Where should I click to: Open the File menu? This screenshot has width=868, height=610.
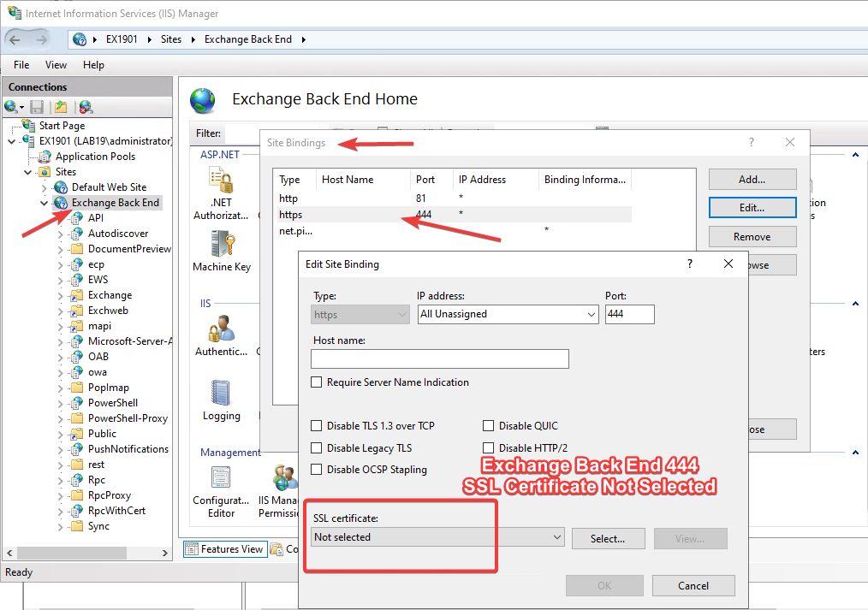(x=21, y=65)
